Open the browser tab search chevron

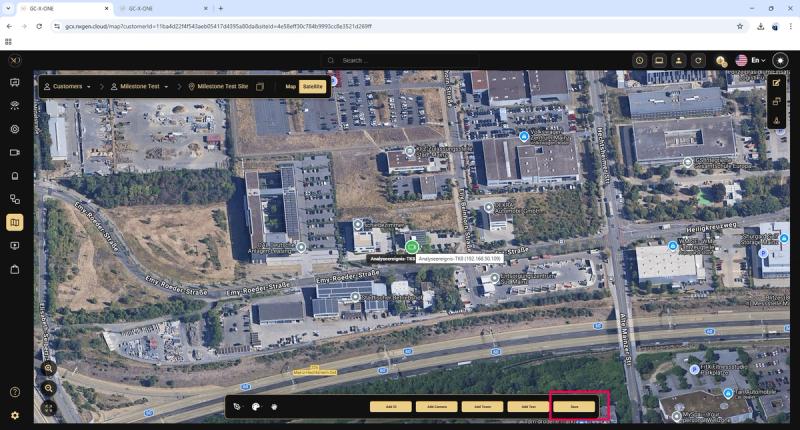8,9
